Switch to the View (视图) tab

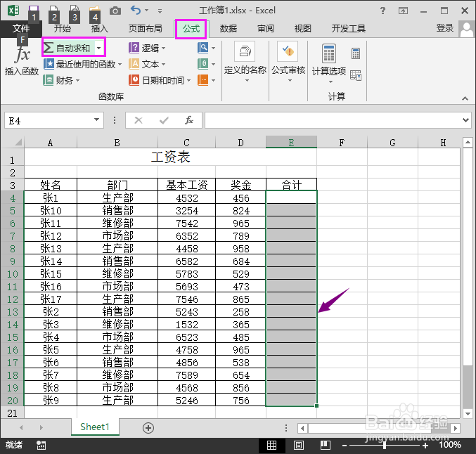[302, 29]
